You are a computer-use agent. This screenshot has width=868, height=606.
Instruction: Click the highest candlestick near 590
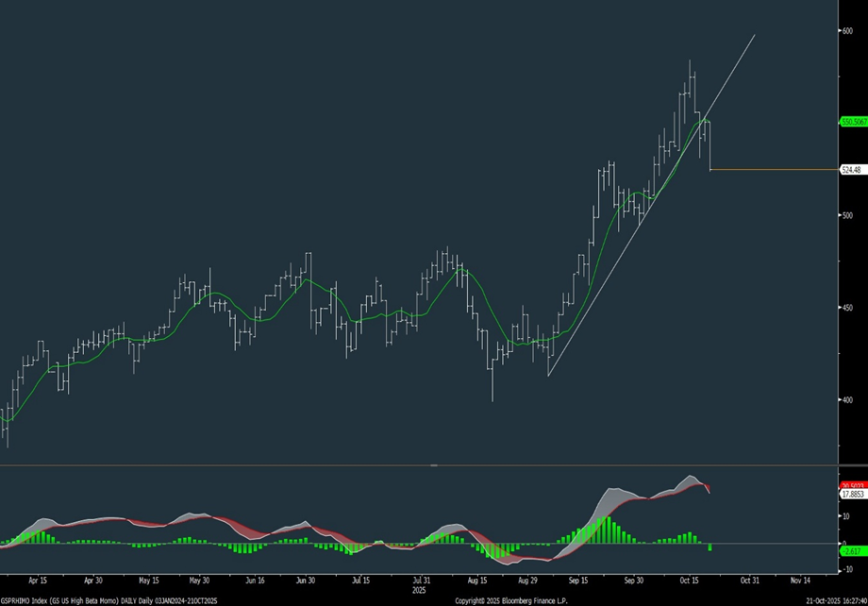(x=692, y=71)
